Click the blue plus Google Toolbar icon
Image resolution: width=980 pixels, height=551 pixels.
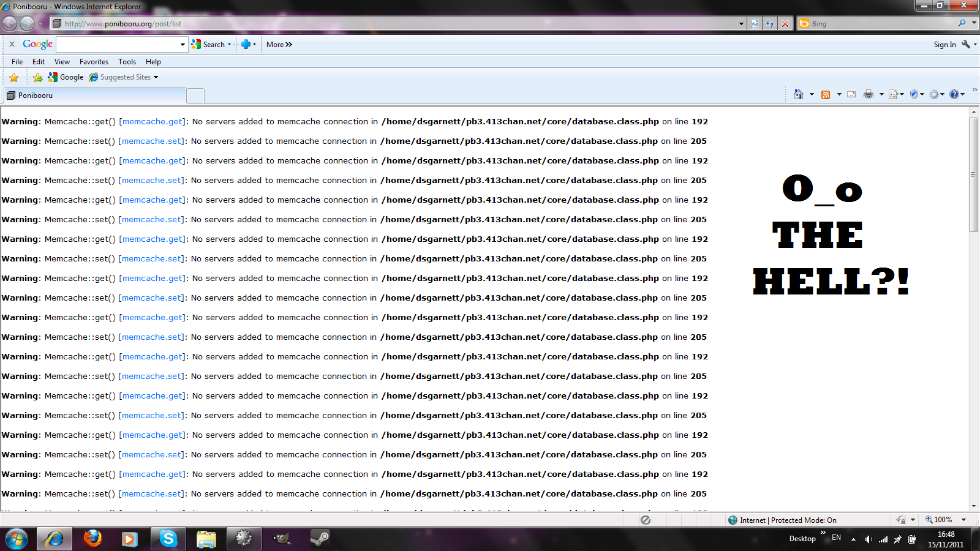point(246,44)
